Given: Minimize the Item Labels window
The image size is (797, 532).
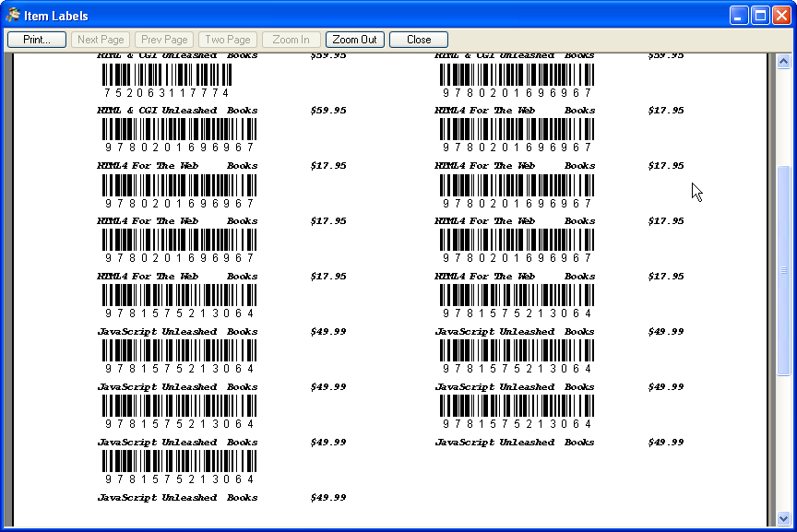Looking at the screenshot, I should coord(739,16).
